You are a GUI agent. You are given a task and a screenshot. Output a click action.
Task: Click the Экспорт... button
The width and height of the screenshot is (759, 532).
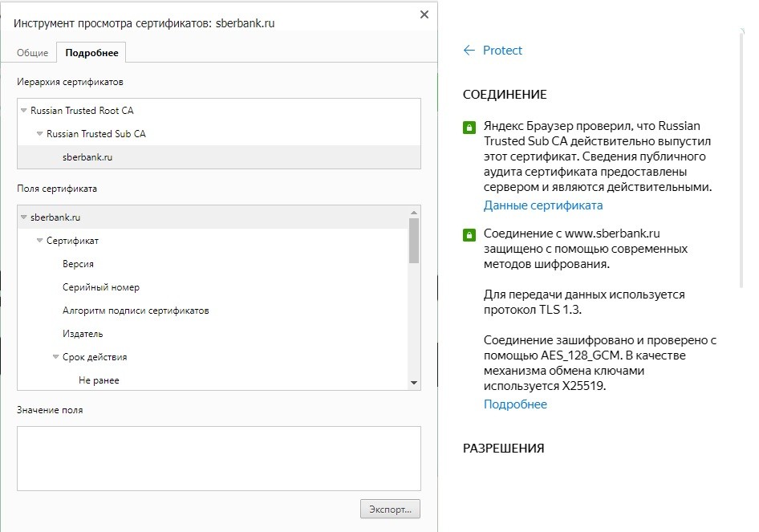coord(390,510)
